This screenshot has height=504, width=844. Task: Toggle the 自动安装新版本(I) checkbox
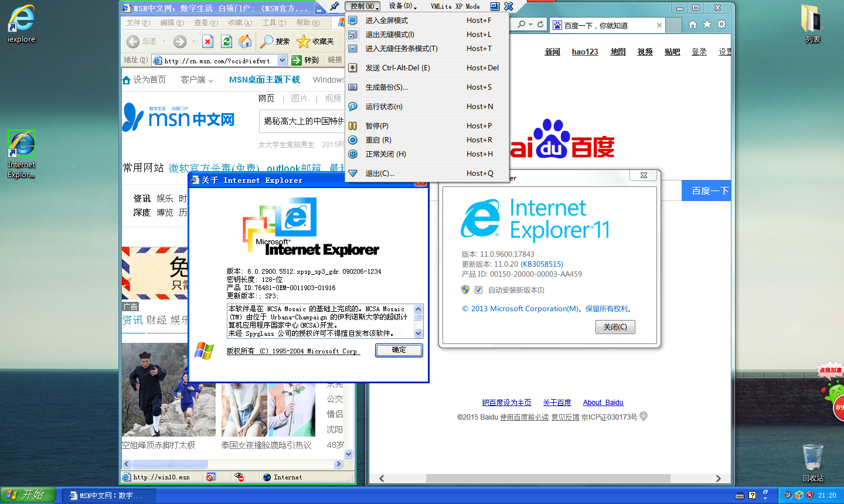click(x=478, y=290)
